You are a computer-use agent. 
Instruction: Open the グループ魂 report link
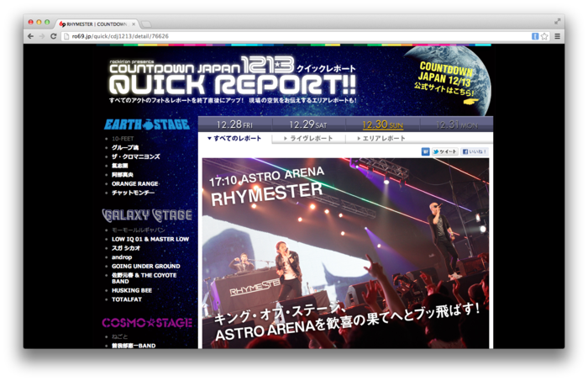[125, 147]
